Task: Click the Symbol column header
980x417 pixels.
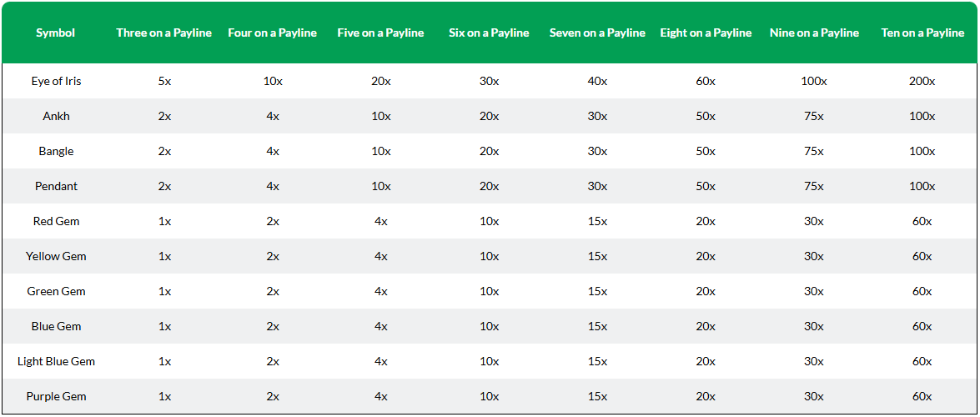Action: [x=56, y=33]
